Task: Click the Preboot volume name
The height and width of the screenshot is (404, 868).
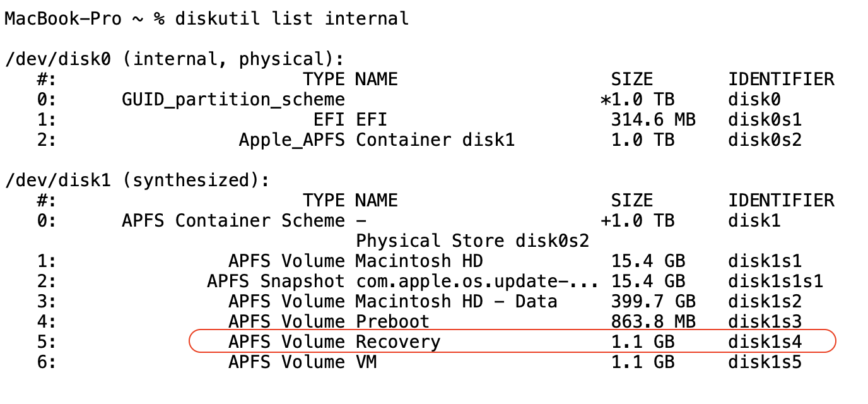Action: (x=392, y=322)
